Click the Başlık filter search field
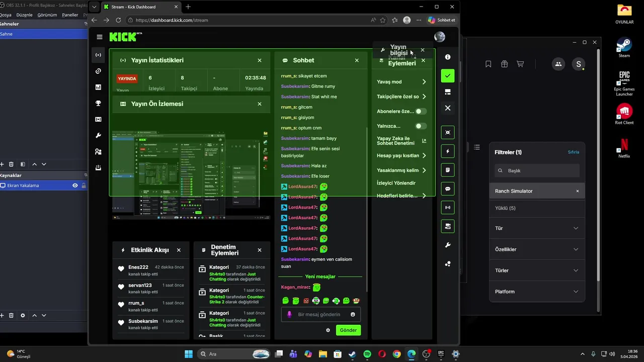Viewport: 644px width, 362px height. (x=537, y=170)
